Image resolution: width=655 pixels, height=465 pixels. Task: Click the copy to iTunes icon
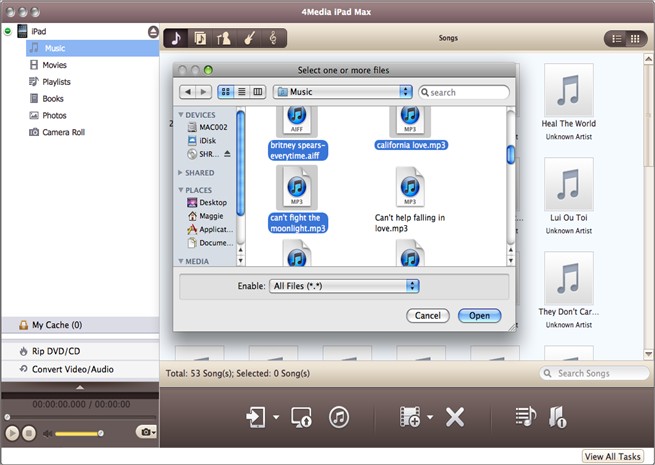point(339,417)
